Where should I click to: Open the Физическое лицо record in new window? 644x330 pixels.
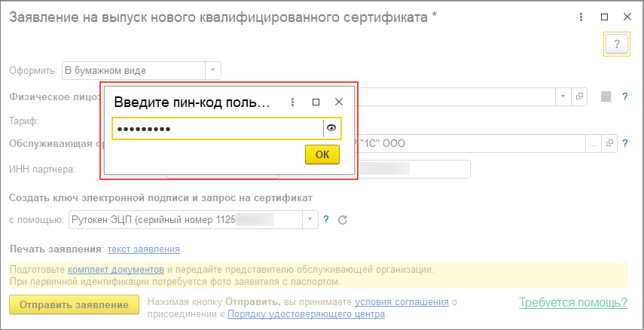point(580,96)
